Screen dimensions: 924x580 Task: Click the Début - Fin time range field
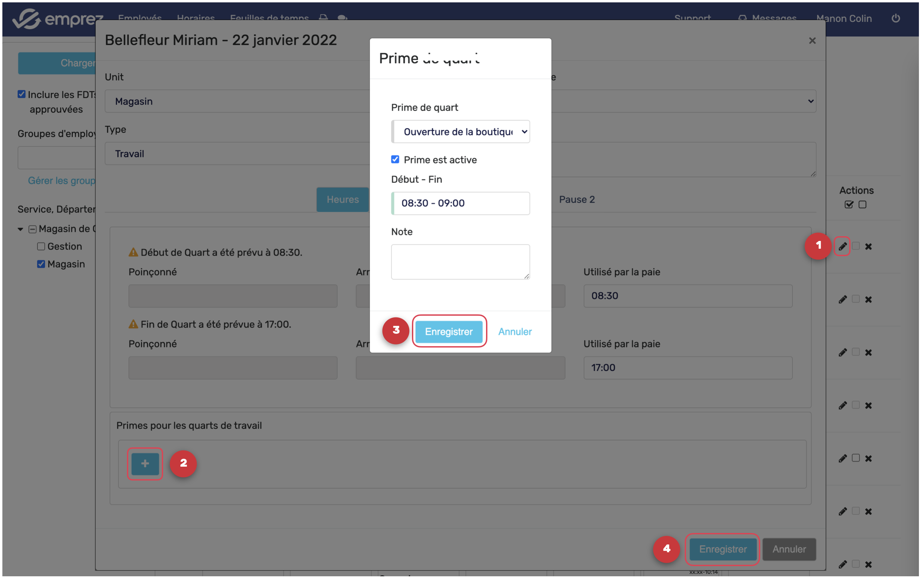pos(460,203)
